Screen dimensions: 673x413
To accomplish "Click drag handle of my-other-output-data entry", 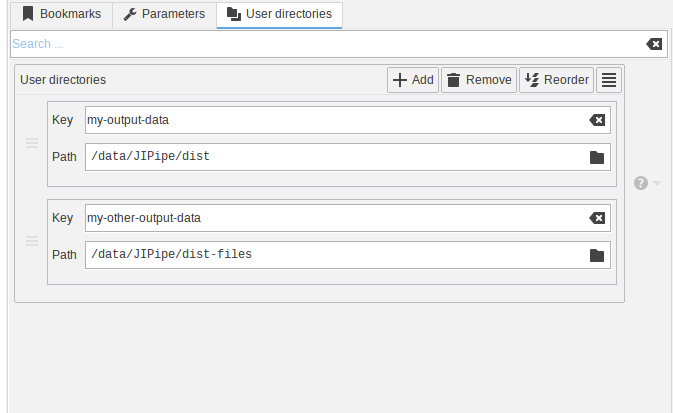I will (31, 241).
